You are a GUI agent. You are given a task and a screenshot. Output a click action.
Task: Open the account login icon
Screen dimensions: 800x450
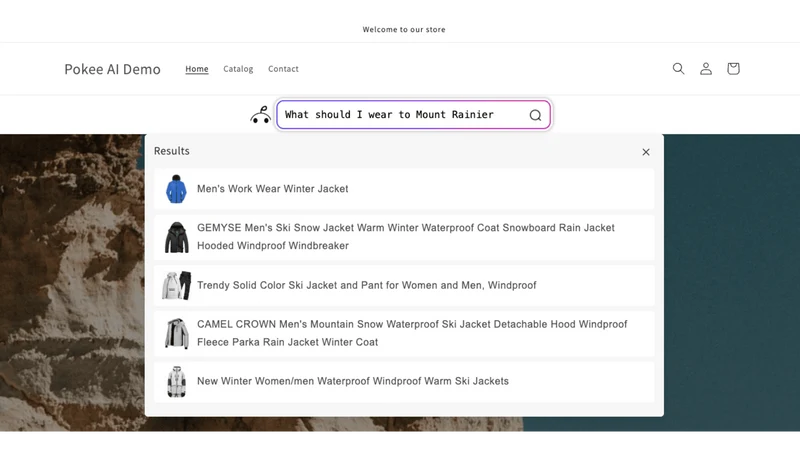point(706,68)
